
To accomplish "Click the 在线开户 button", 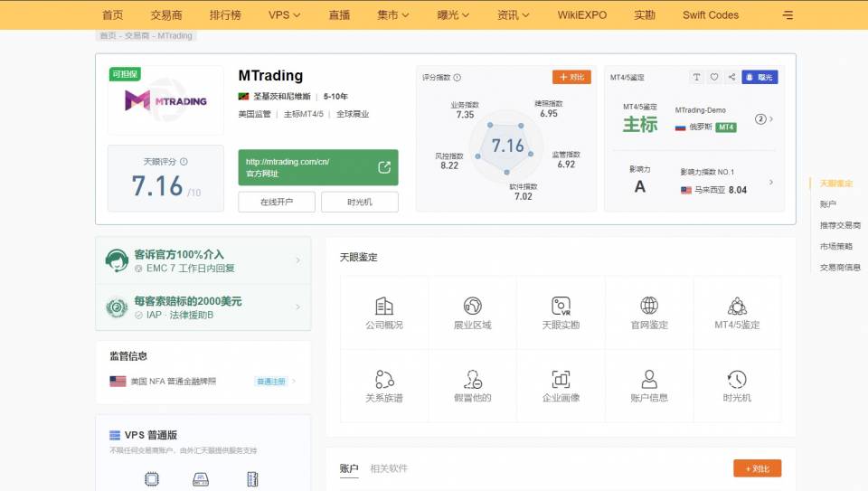I will (x=277, y=202).
